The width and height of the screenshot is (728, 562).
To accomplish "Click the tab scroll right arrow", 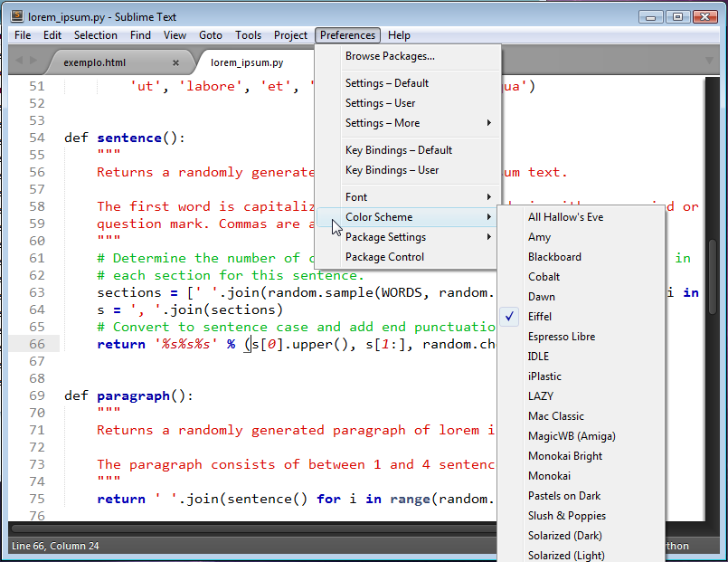I will 33,61.
